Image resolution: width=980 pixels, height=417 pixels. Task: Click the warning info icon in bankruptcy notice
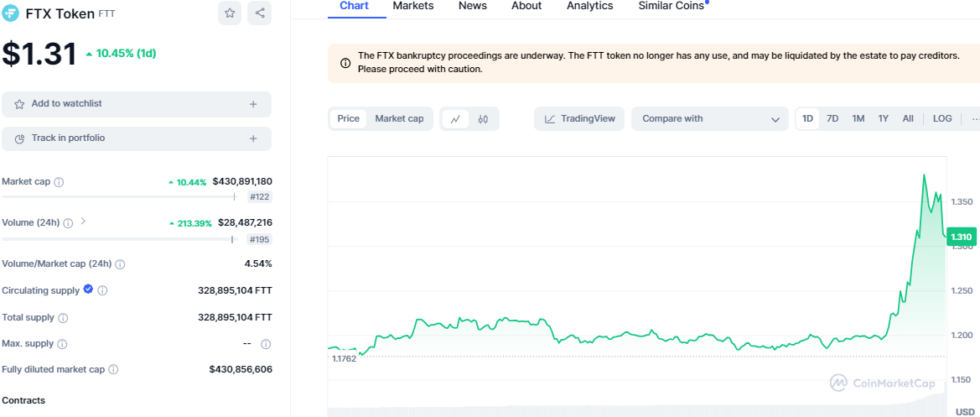[345, 63]
